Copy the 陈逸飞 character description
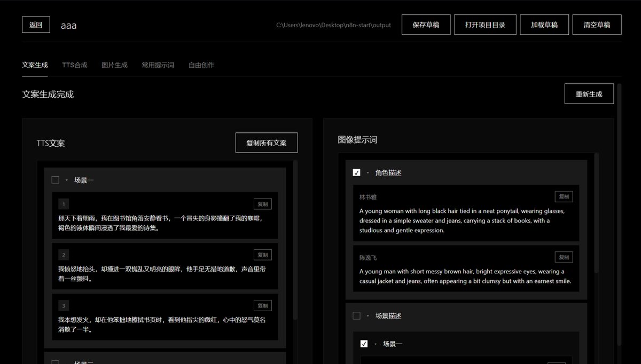The height and width of the screenshot is (364, 641). tap(564, 257)
